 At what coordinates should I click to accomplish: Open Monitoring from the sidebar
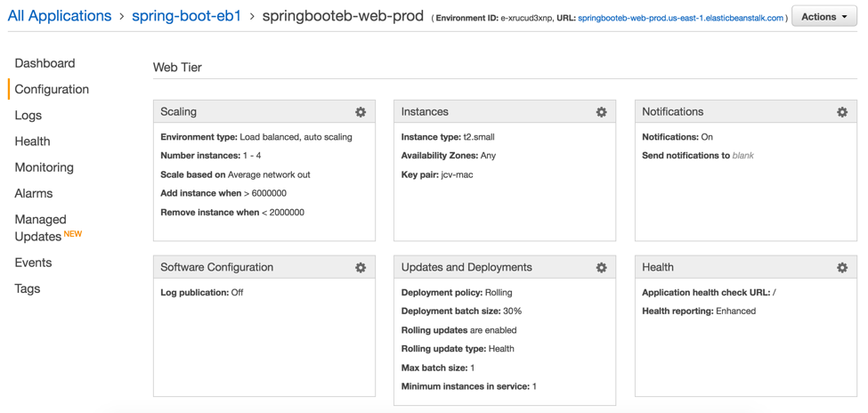(45, 167)
